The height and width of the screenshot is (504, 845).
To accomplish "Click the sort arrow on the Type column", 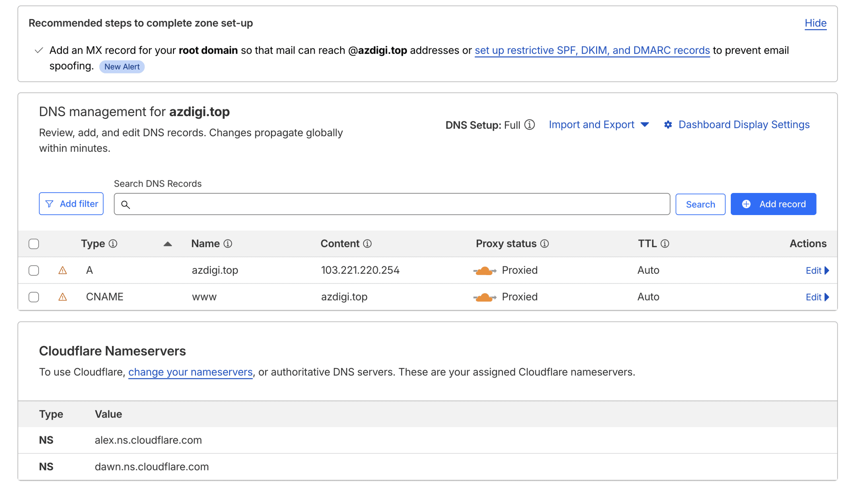I will (x=167, y=243).
